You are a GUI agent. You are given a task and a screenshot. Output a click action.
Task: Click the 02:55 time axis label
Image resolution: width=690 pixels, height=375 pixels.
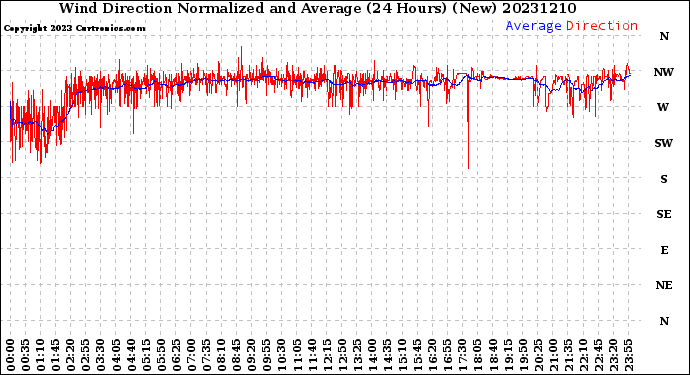86,355
